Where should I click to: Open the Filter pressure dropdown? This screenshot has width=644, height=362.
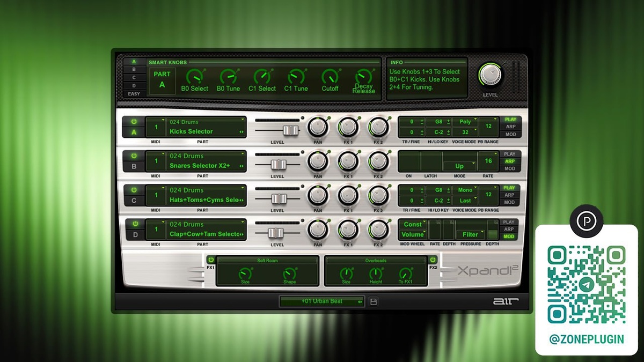pos(470,234)
